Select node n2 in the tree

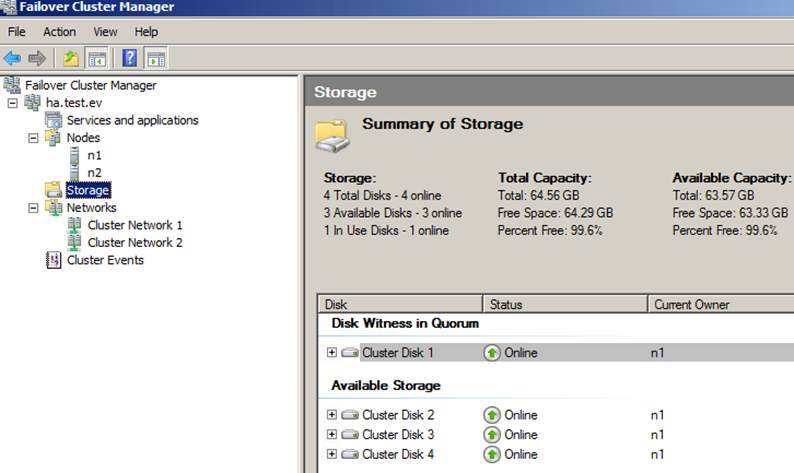pyautogui.click(x=94, y=173)
